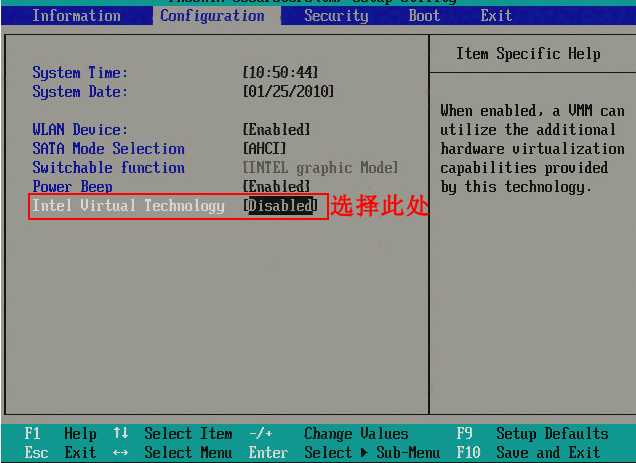Select the Power Beep setting
The width and height of the screenshot is (636, 463).
point(72,186)
